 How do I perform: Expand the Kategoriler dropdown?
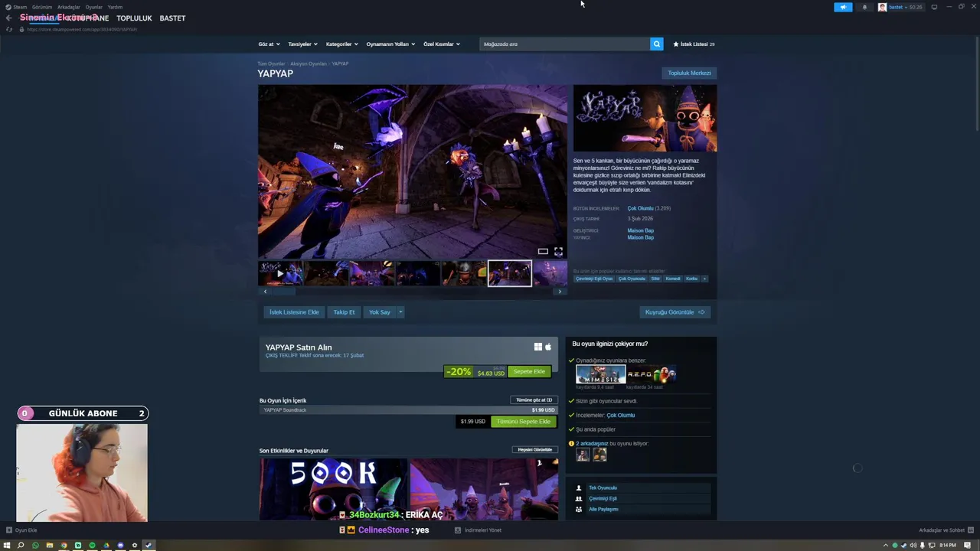tap(341, 44)
